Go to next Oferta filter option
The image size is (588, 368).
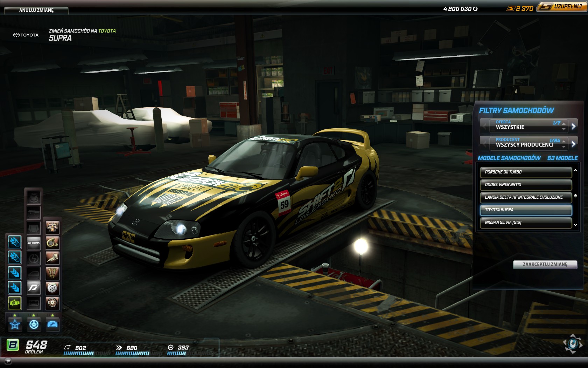[x=573, y=126]
